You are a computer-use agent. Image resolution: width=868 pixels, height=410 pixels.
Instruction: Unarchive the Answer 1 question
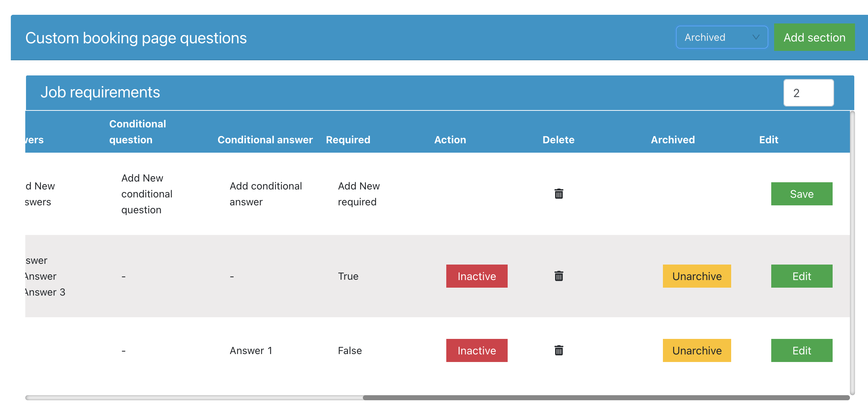pos(696,350)
